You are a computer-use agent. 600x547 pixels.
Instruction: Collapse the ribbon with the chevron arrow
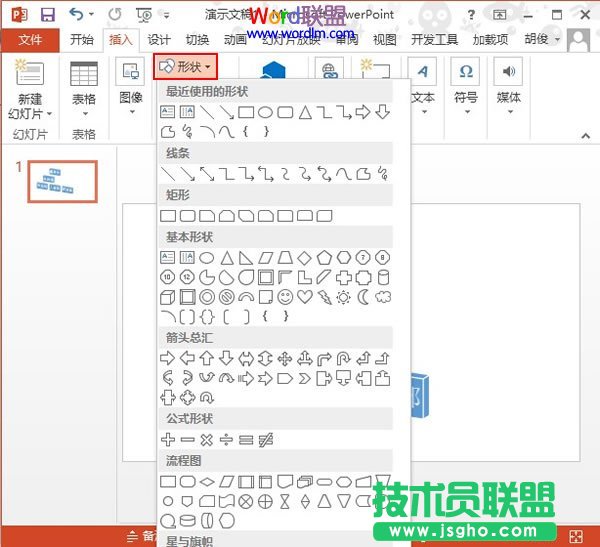click(585, 136)
